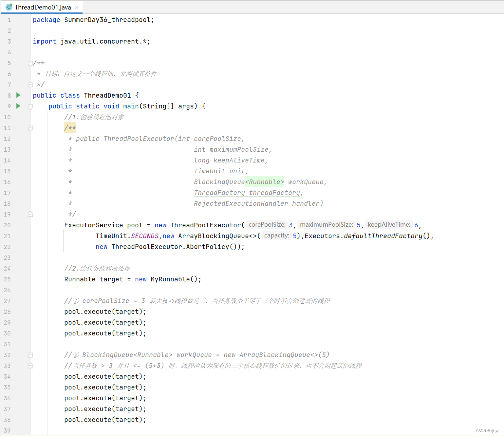Click ThreadPoolExecutor.AbortPolicy() on line 22
504x436 pixels.
176,247
